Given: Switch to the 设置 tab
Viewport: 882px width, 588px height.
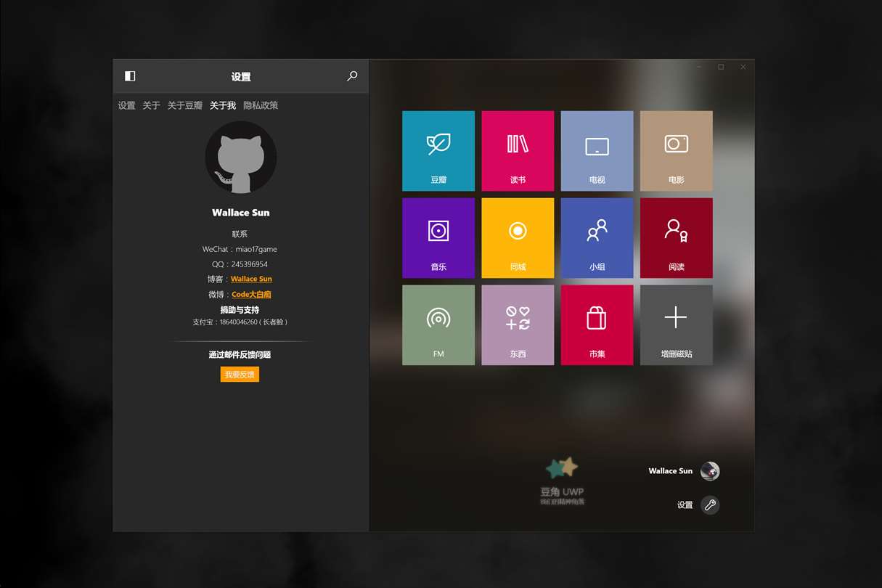Looking at the screenshot, I should [127, 105].
